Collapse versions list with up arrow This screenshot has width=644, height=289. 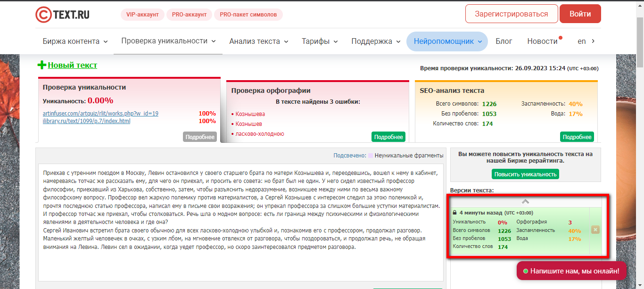pos(526,201)
